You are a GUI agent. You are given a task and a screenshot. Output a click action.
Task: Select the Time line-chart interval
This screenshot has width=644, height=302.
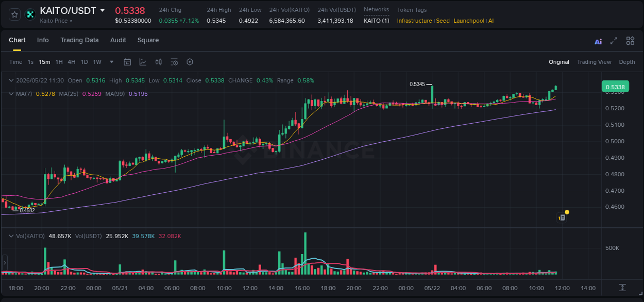pyautogui.click(x=15, y=62)
